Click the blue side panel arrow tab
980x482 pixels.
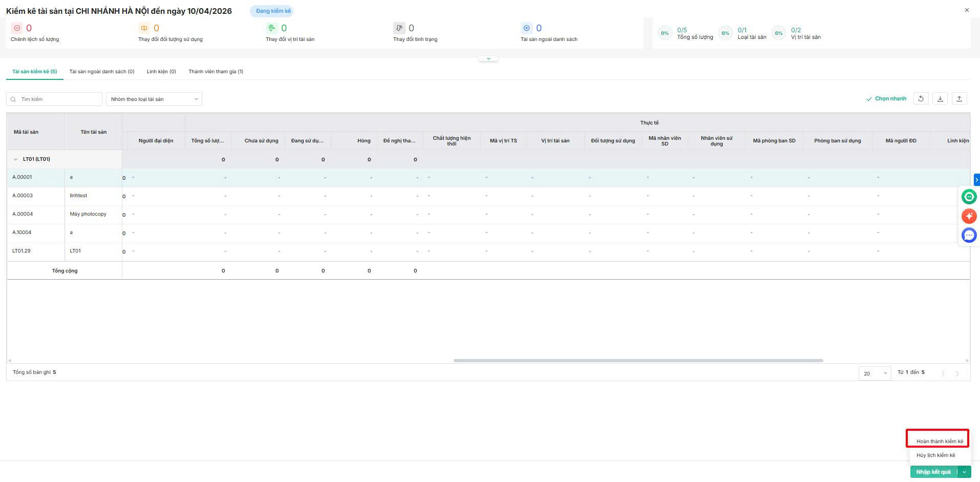tap(976, 180)
